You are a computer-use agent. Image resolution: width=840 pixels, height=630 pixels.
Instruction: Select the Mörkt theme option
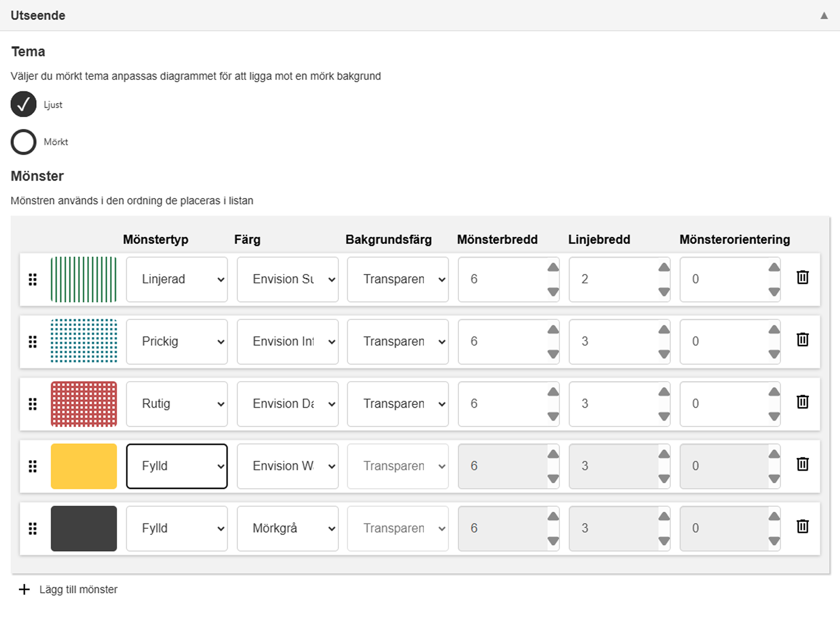point(23,142)
